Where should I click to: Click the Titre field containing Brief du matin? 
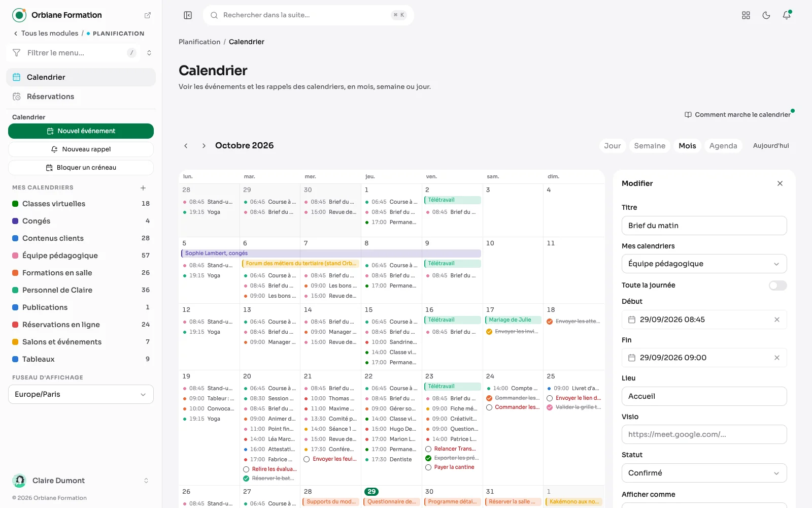tap(704, 226)
